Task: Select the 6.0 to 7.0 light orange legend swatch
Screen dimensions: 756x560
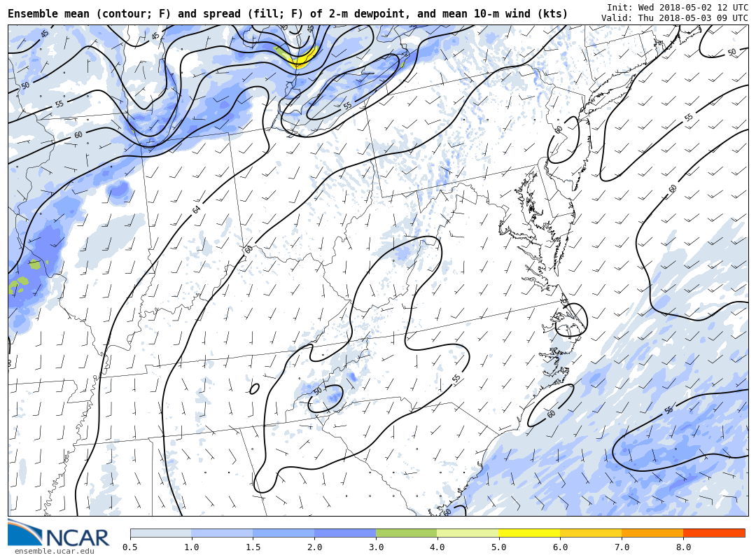Action: point(591,533)
